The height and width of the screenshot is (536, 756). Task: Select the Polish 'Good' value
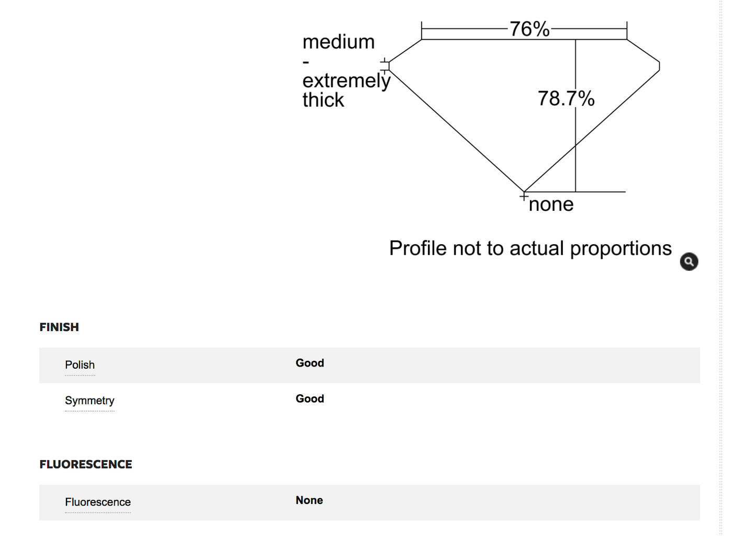(310, 363)
